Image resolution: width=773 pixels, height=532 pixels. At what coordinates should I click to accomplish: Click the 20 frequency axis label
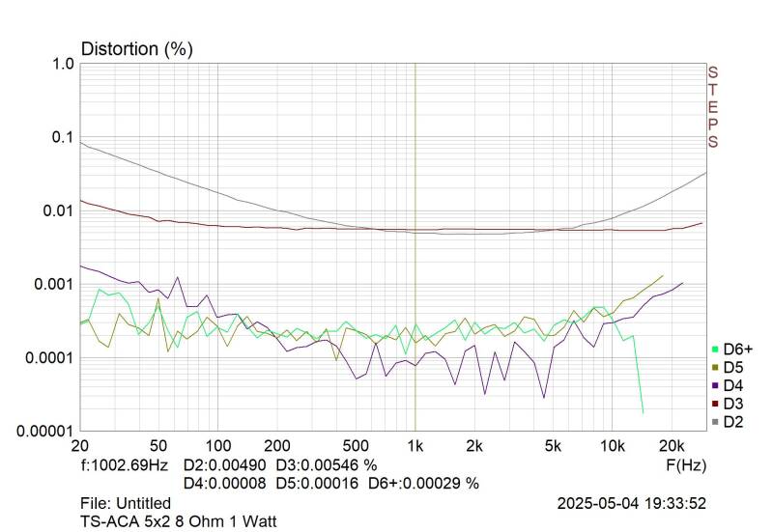80,446
